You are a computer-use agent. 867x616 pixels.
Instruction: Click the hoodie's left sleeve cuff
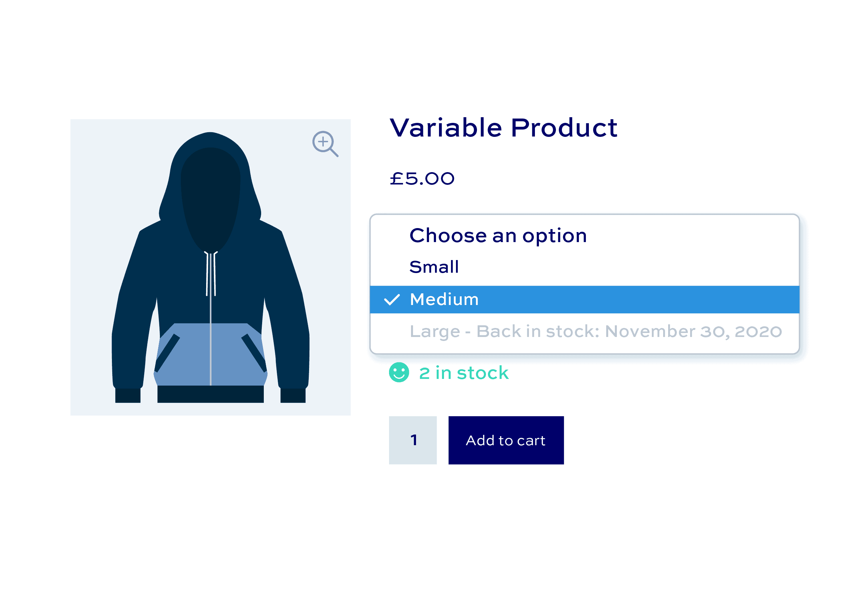tap(128, 395)
